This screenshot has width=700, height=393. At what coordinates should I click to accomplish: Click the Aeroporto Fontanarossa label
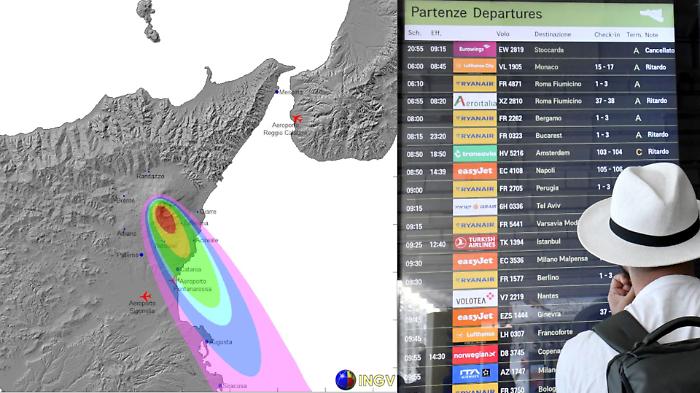[x=193, y=285]
